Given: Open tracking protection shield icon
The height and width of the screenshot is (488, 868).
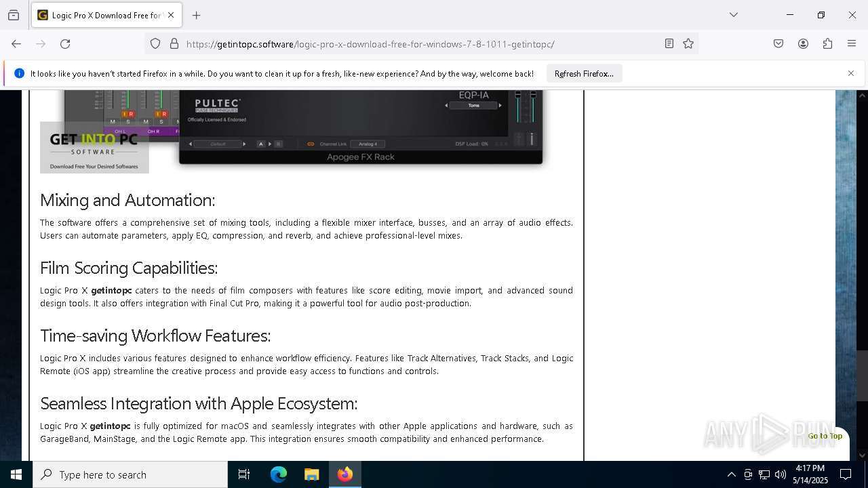Looking at the screenshot, I should (x=155, y=43).
